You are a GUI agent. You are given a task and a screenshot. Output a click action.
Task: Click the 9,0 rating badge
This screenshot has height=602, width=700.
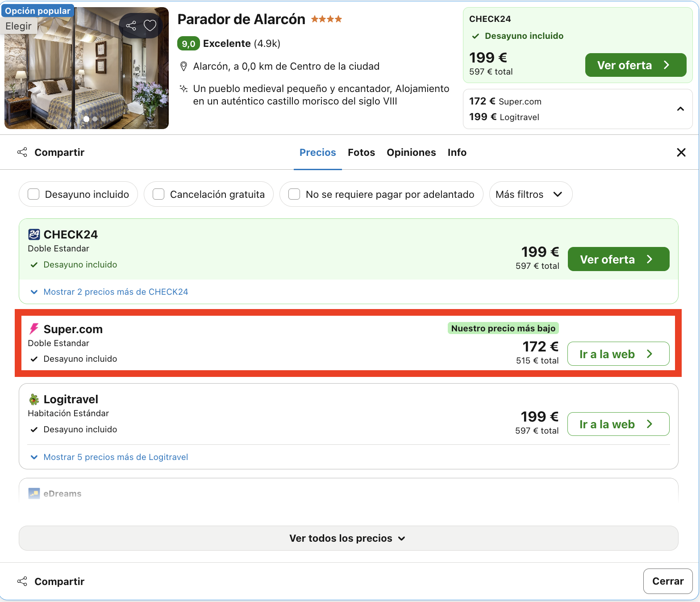click(x=188, y=43)
